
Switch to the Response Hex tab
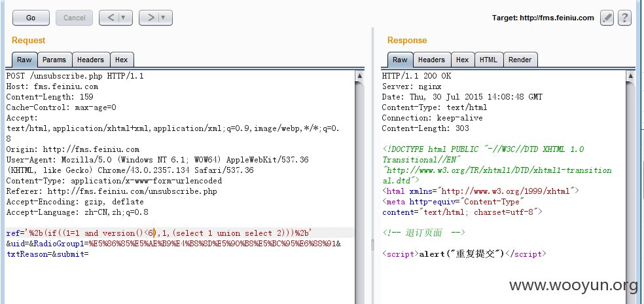tap(463, 60)
